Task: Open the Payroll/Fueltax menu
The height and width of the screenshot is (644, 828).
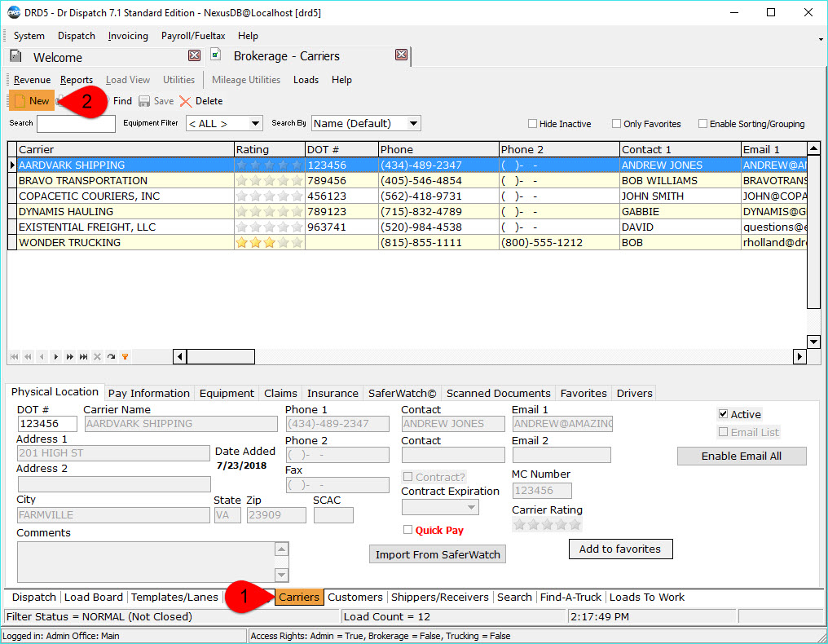Action: [x=193, y=36]
